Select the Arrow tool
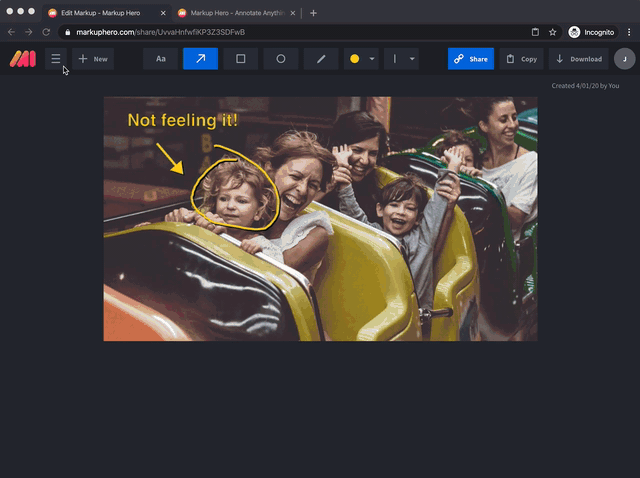Screen dimensions: 640x478 click(200, 59)
